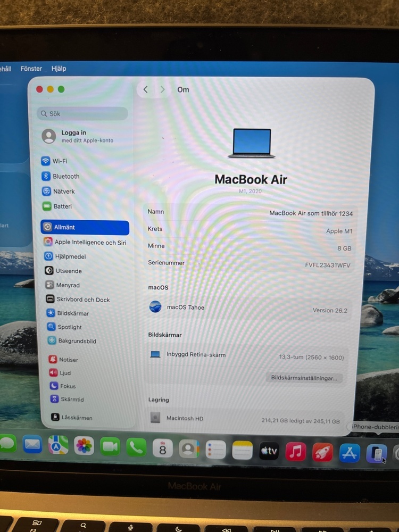Screen dimensions: 399x532
Task: Go back with the left chevron
Action: click(x=146, y=89)
